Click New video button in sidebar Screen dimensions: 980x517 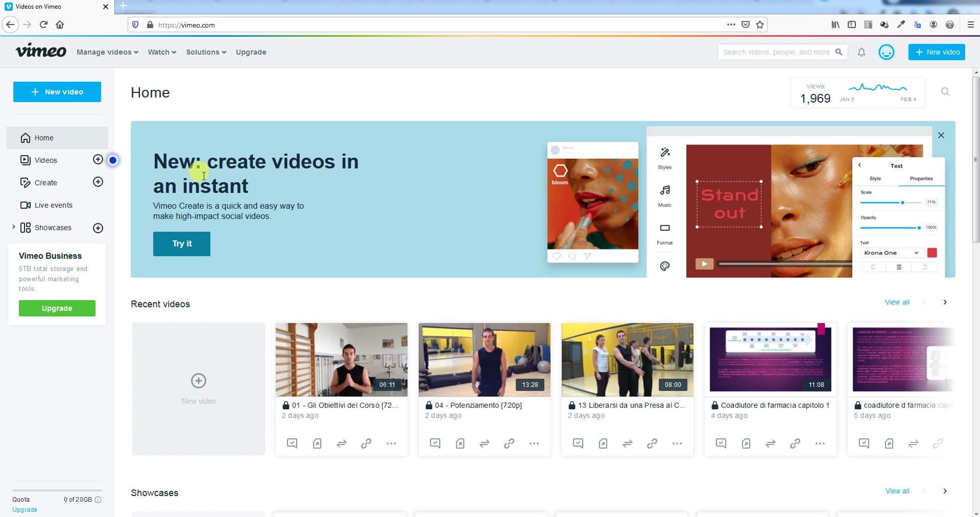pos(57,92)
